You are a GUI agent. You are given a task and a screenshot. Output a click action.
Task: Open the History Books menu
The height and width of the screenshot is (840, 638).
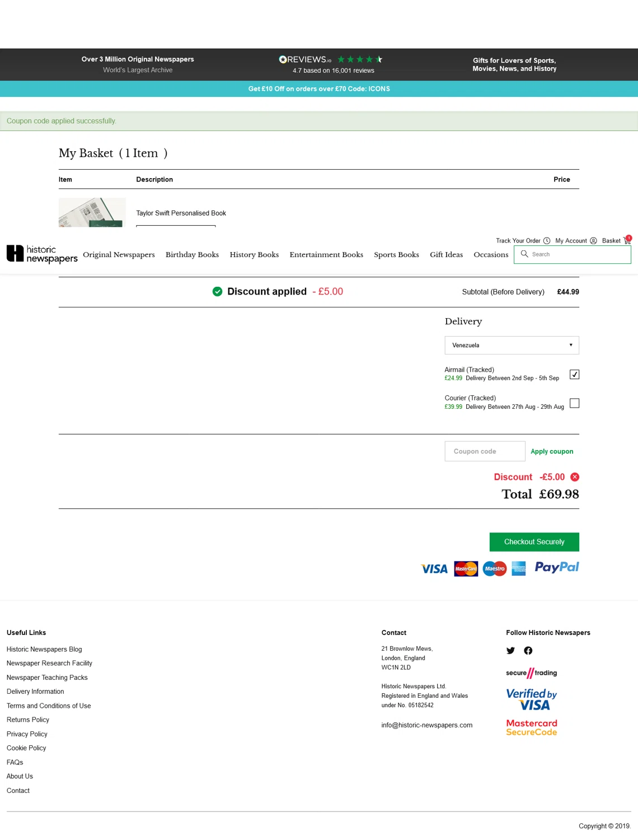[254, 255]
